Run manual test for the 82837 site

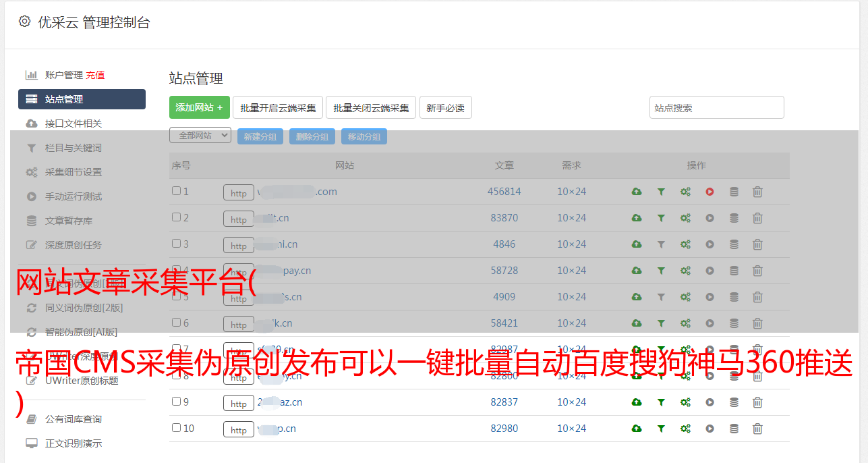710,402
